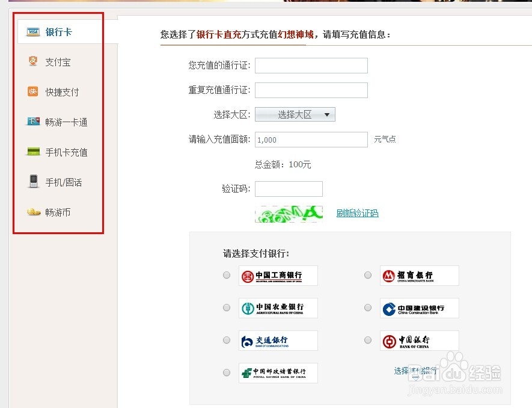Click the 畅游一卡通 card icon
This screenshot has height=408, width=532.
33,122
